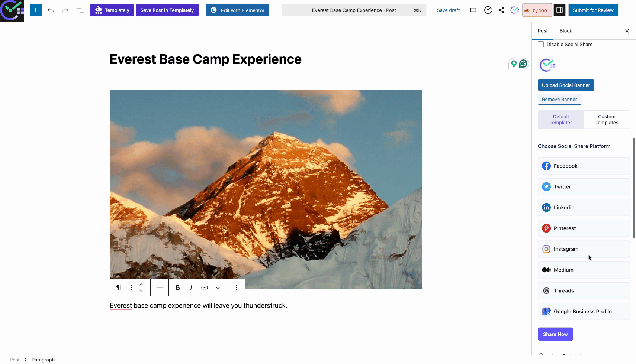Expand the block toolbar chevron for more formatting

pos(218,287)
